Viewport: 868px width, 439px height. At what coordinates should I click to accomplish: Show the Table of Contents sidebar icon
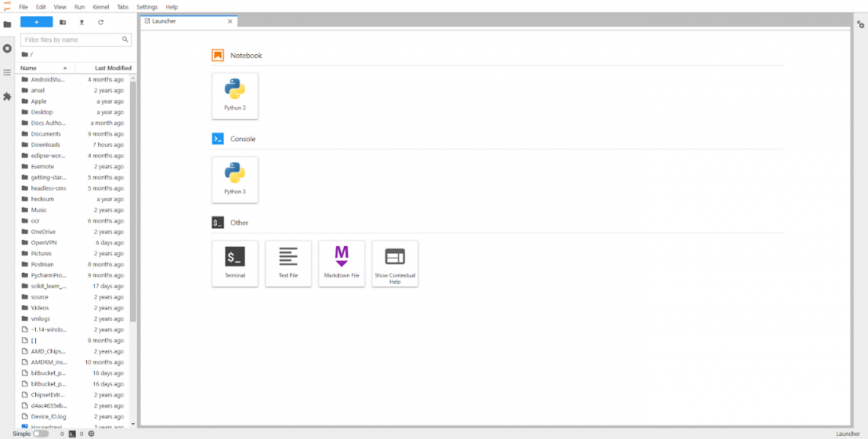click(7, 72)
